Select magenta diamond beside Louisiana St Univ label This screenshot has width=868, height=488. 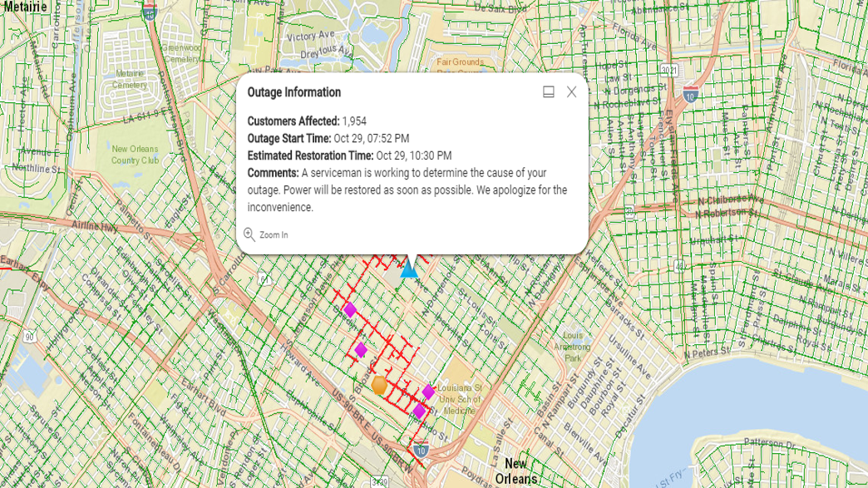click(x=428, y=392)
